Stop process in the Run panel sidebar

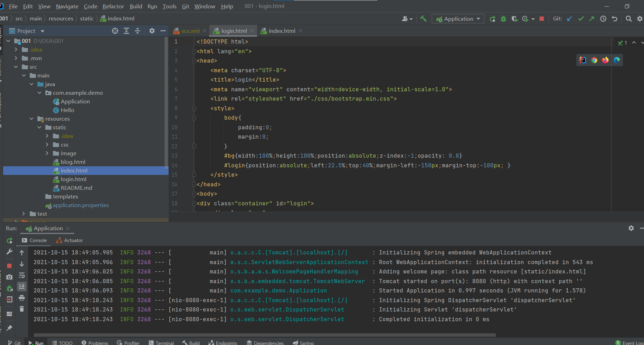coord(9,265)
